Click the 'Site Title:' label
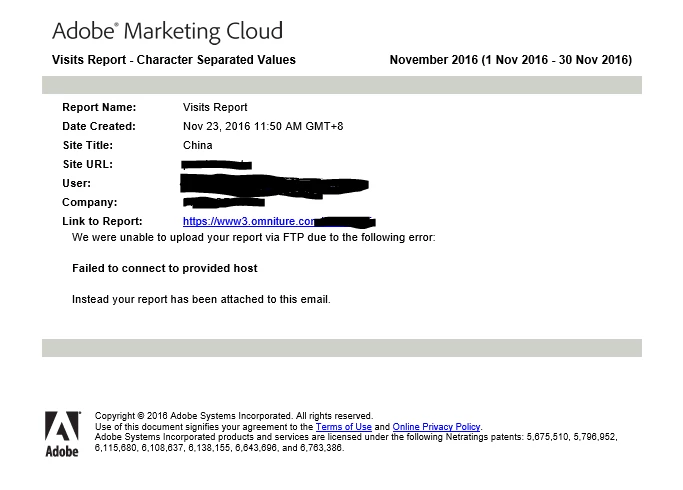This screenshot has width=683, height=490. tap(88, 145)
